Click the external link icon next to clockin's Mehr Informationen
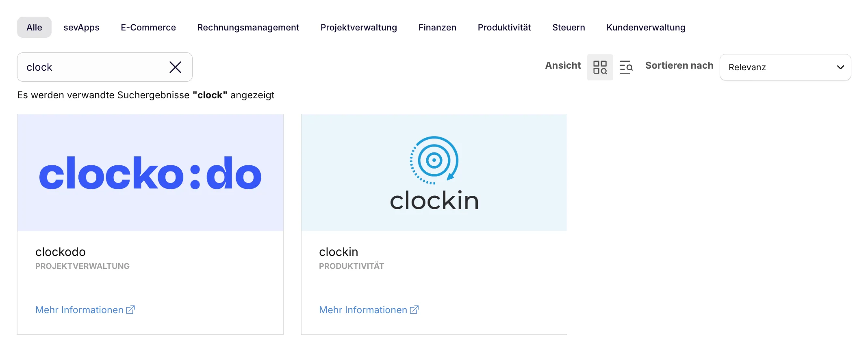Screen dimensions: 868x351 (x=414, y=310)
